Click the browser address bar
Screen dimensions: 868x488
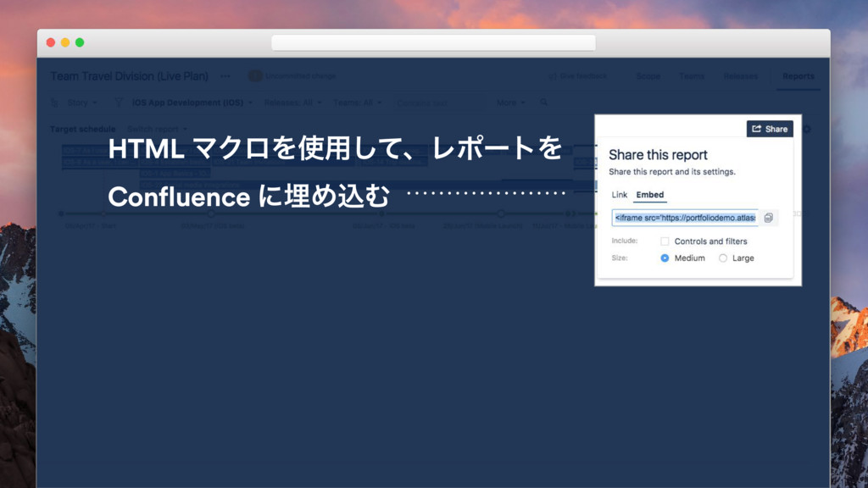[433, 43]
